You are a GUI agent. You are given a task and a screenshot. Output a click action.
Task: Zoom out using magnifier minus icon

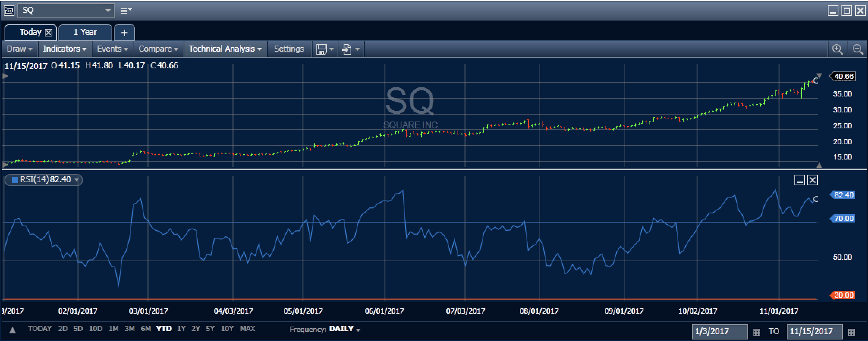(x=857, y=49)
